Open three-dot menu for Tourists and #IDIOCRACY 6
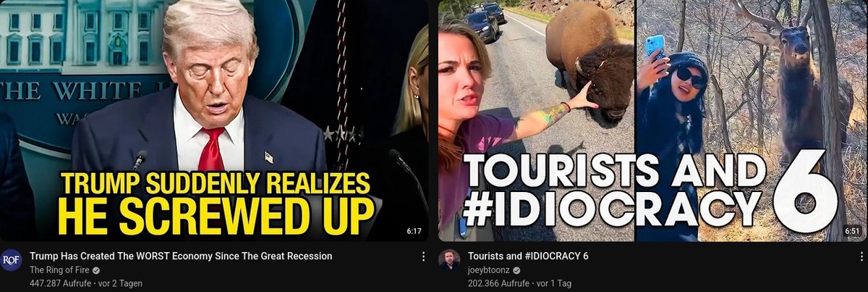 point(861,256)
